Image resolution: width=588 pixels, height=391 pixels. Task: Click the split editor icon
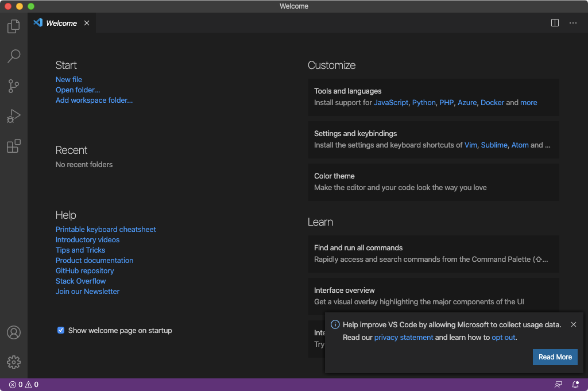coord(554,22)
